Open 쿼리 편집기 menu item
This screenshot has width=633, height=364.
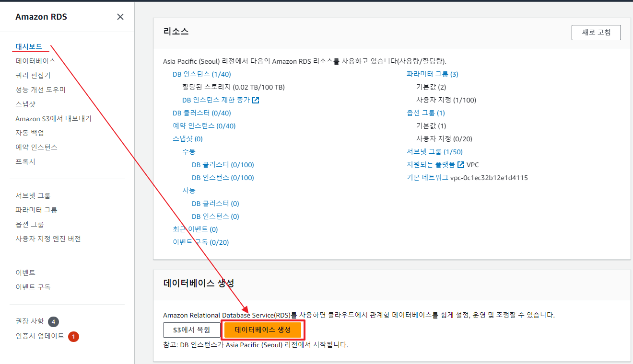tap(33, 75)
